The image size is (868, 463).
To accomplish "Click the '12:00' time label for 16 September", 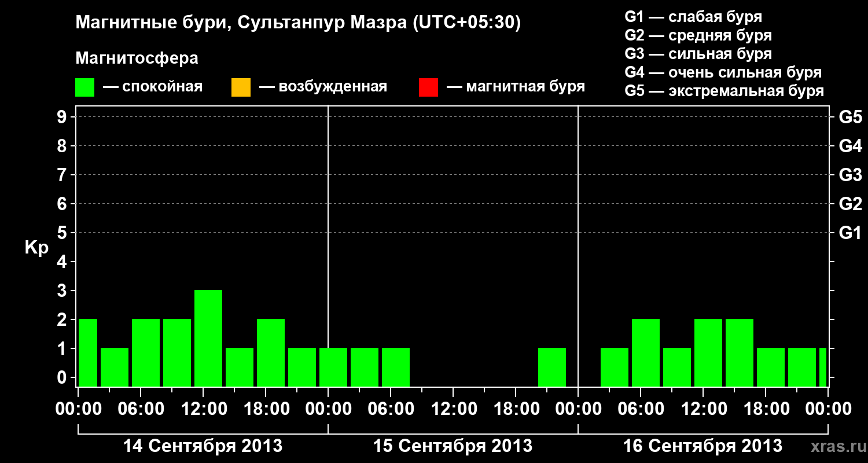I will click(703, 409).
